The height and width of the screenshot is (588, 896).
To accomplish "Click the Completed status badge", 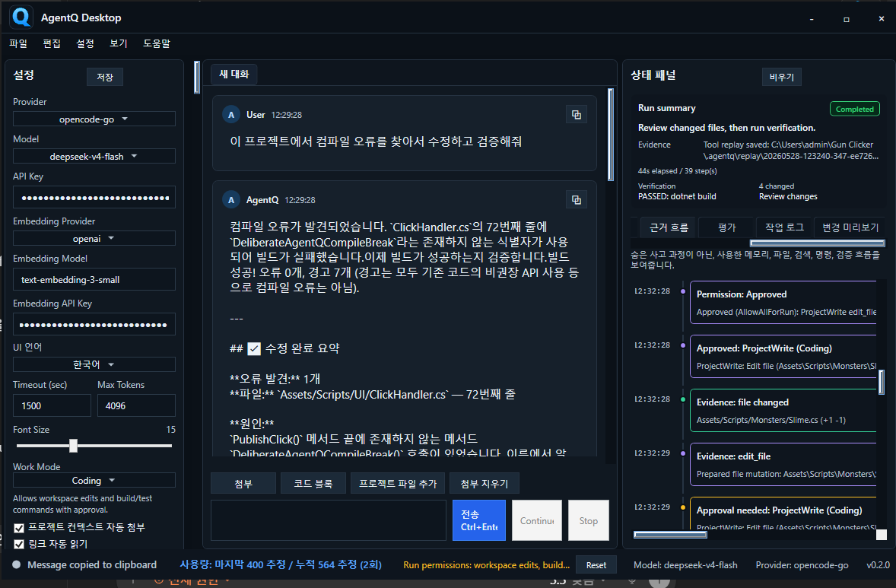I will pyautogui.click(x=854, y=109).
